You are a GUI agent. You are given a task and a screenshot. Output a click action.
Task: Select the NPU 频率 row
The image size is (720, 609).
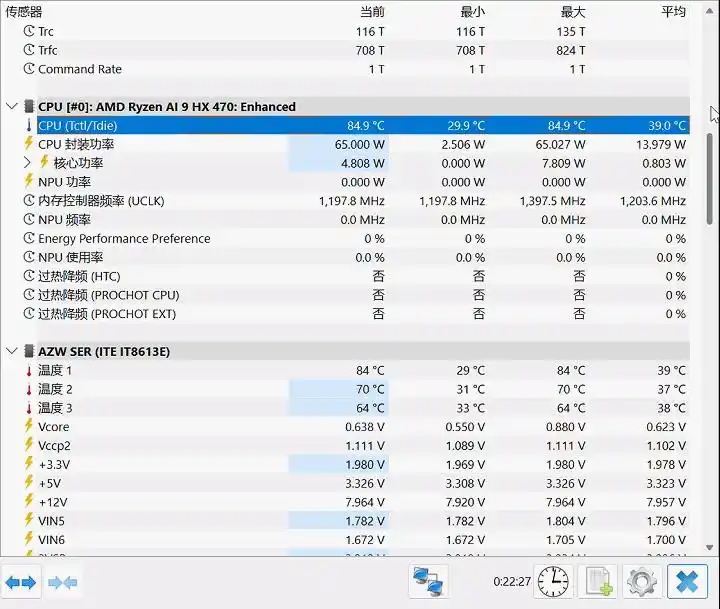(x=363, y=220)
